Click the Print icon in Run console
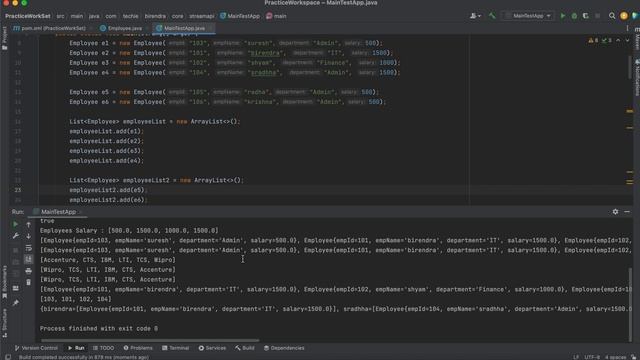The width and height of the screenshot is (640, 360). pos(29,271)
